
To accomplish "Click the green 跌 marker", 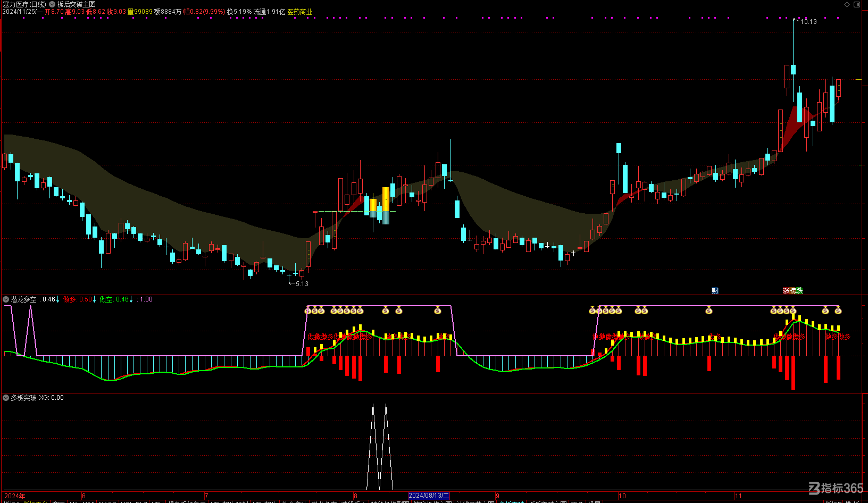I will [799, 291].
